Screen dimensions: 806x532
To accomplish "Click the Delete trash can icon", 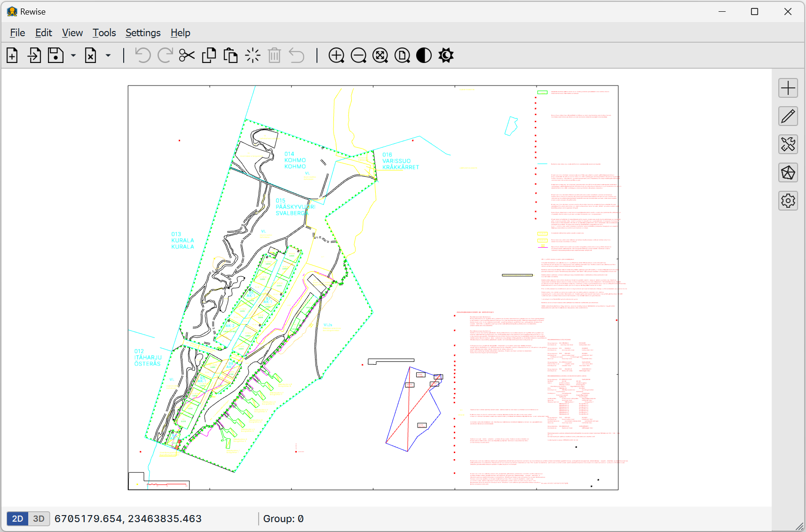I will (x=275, y=55).
